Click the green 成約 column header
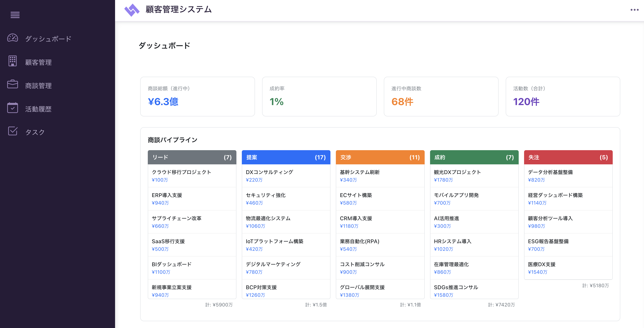 [474, 157]
